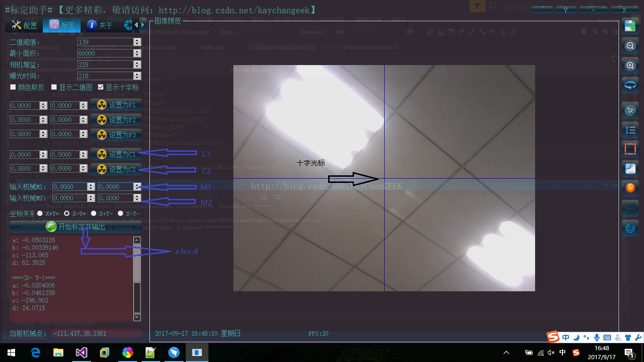
Task: Select the red rectangle region tool
Action: click(630, 149)
